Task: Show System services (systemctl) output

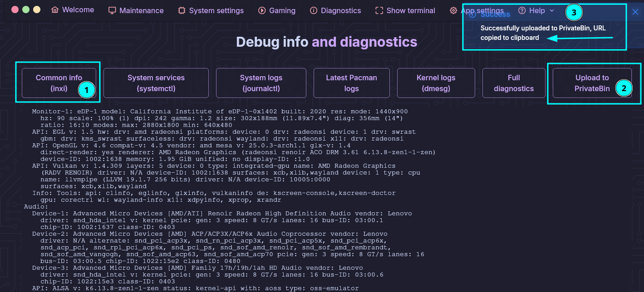Action: pos(156,83)
